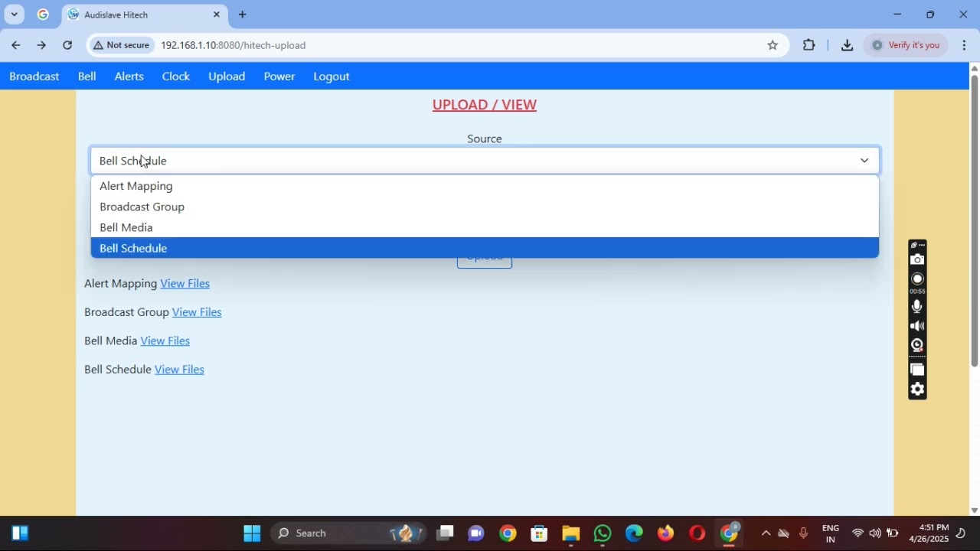The height and width of the screenshot is (551, 980).
Task: Open View Files link for Alert Mapping
Action: click(x=185, y=284)
